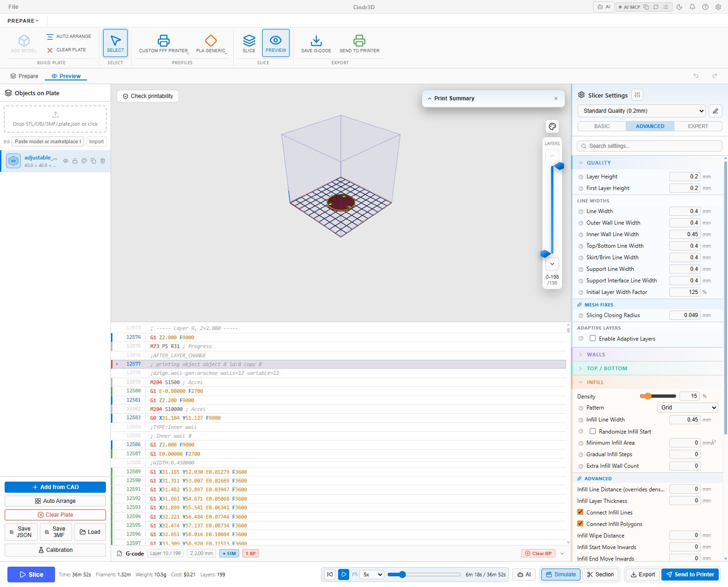Click Send to Printer ribbon icon
Viewport: 728px width, 587px height.
(x=359, y=43)
